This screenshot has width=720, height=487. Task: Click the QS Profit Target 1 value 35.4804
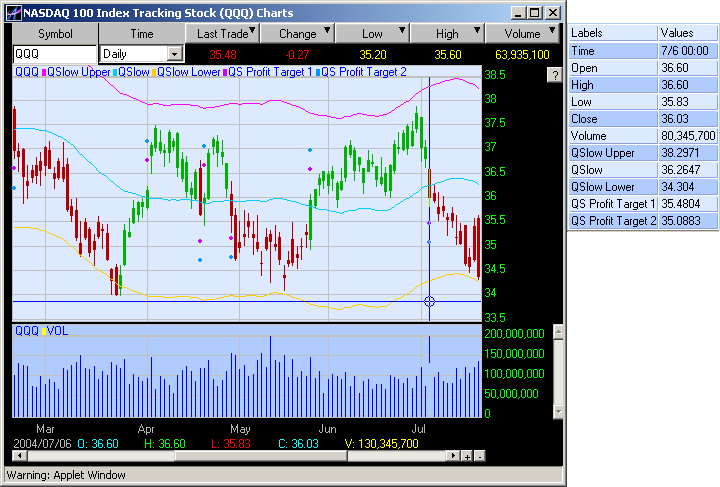click(688, 204)
